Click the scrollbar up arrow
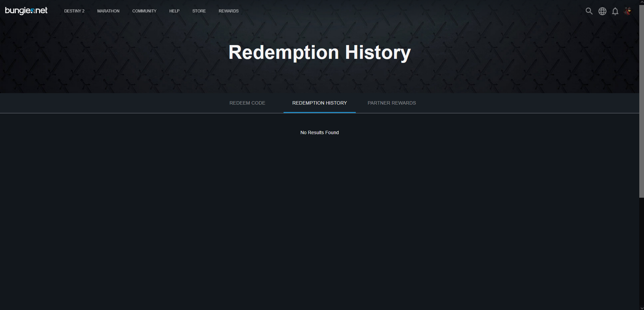The image size is (644, 310). (641, 2)
